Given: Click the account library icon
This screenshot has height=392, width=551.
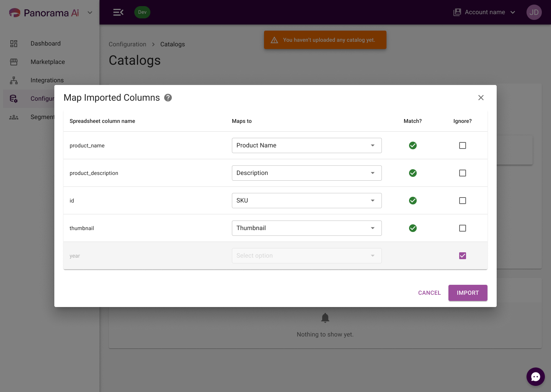Looking at the screenshot, I should click(457, 12).
